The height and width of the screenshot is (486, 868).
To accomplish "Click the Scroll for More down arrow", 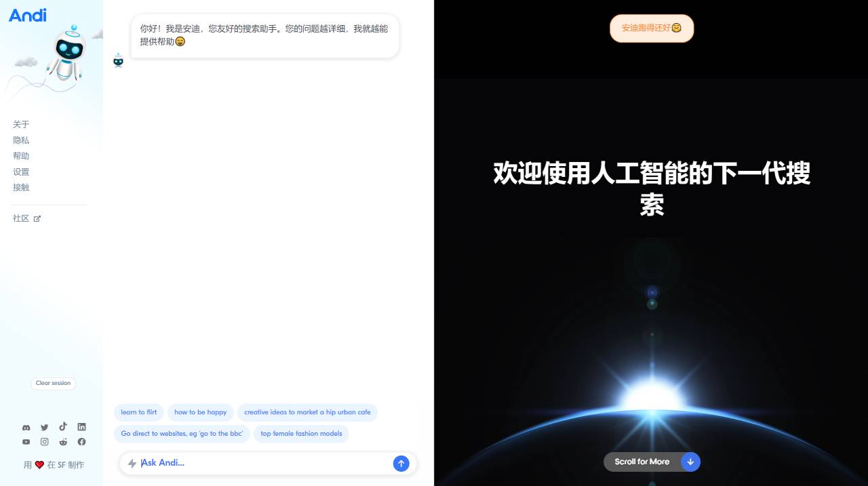I will coord(690,462).
